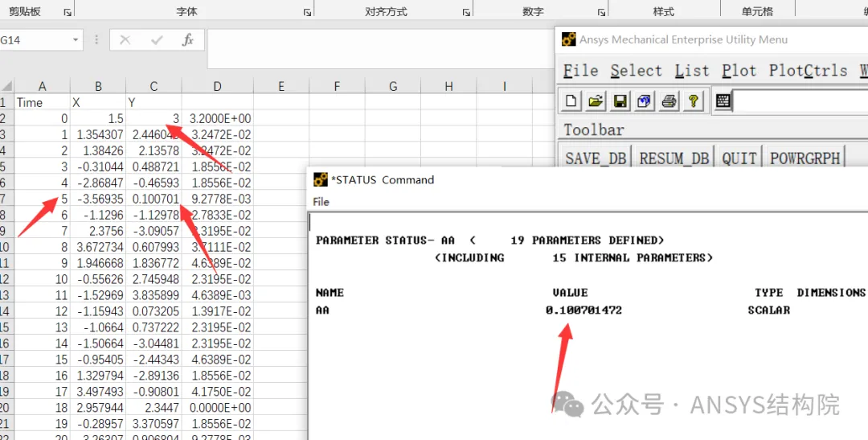Click the POWRGRPH toolbar button

coord(805,158)
